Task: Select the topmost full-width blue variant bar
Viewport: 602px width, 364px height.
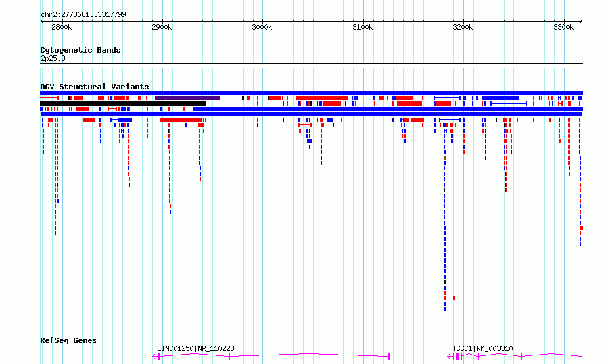Action: (311, 93)
